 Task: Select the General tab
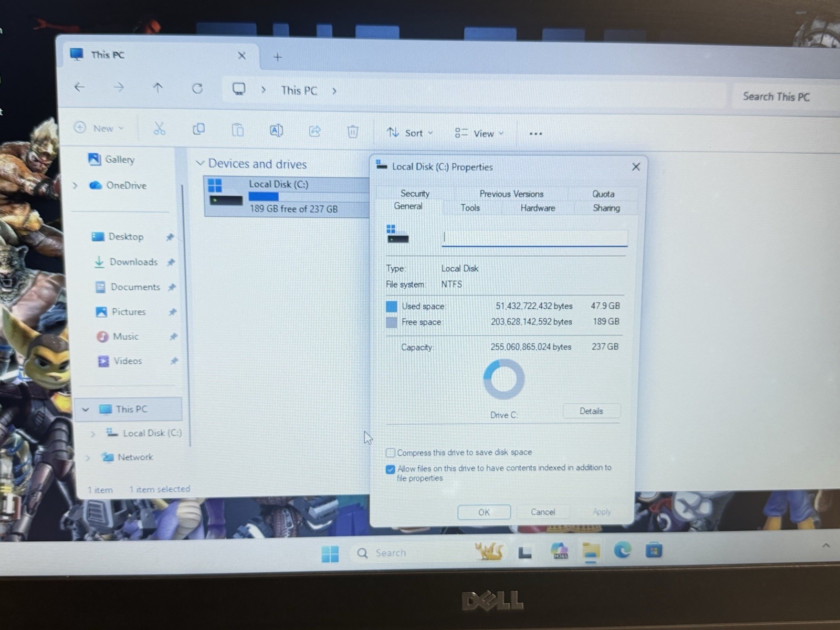pos(408,206)
